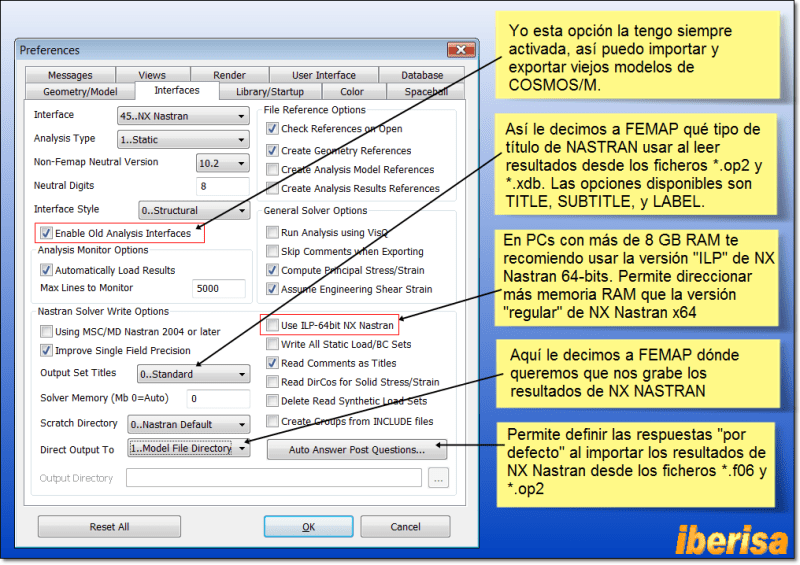Screen dimensions: 800x565
Task: Uncheck Automatically Load Results
Action: pos(46,269)
